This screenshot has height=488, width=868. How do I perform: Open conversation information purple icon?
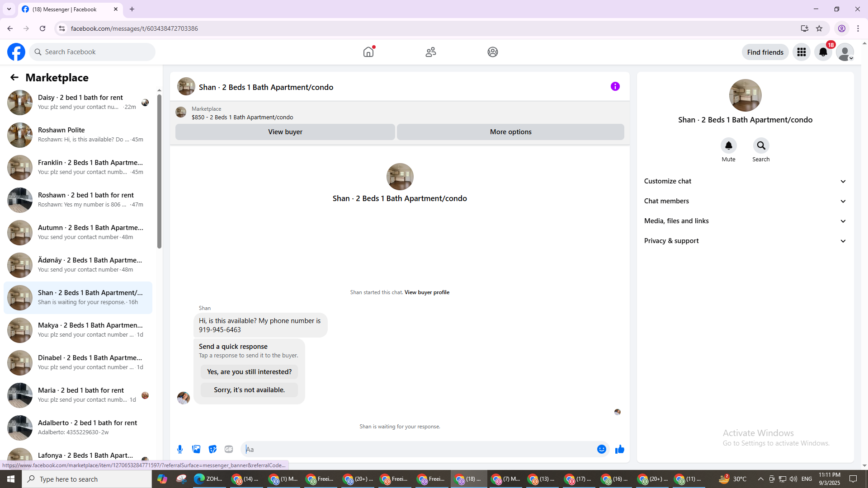615,86
